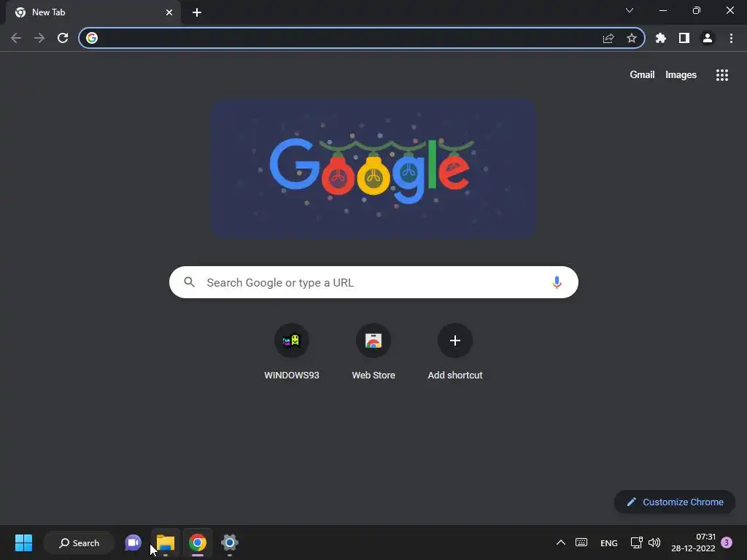The image size is (747, 560).
Task: Open the Google apps grid
Action: pyautogui.click(x=722, y=75)
